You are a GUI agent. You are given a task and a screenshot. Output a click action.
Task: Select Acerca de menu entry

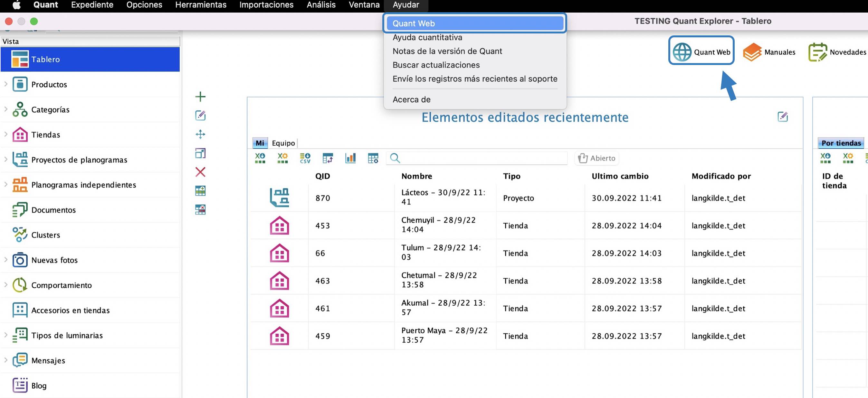pos(475,100)
